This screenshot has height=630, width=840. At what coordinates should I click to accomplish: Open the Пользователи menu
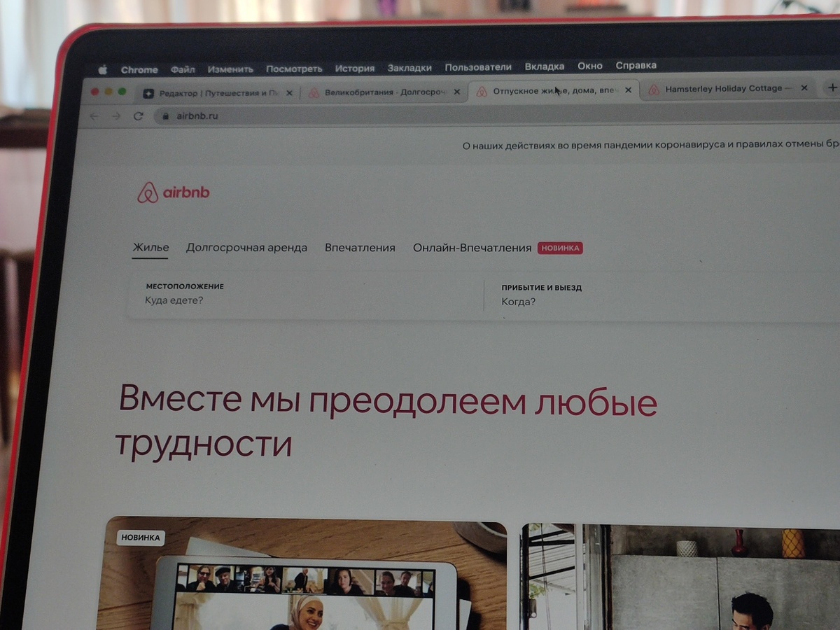point(478,67)
